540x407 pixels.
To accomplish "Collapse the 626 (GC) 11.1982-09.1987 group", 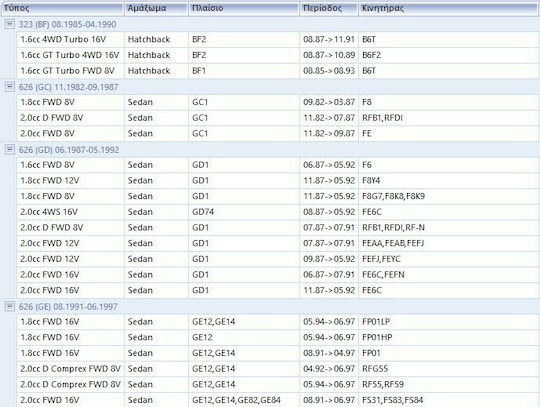I will (10, 87).
